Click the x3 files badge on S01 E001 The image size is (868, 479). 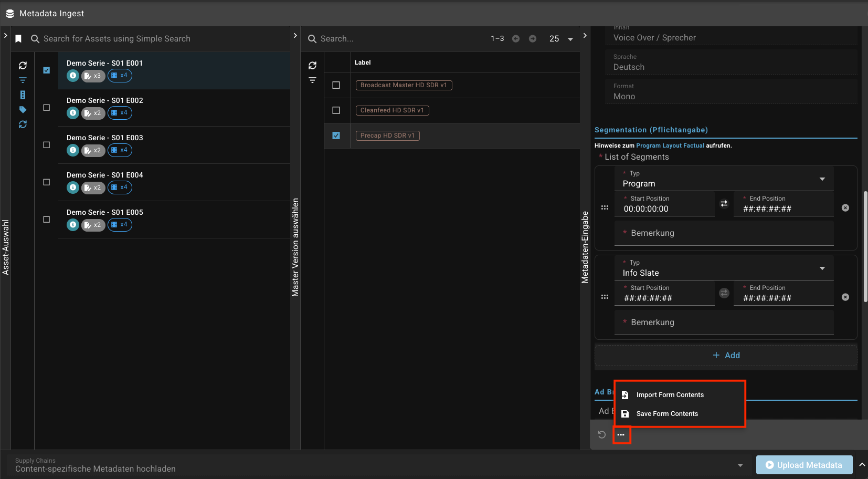93,76
